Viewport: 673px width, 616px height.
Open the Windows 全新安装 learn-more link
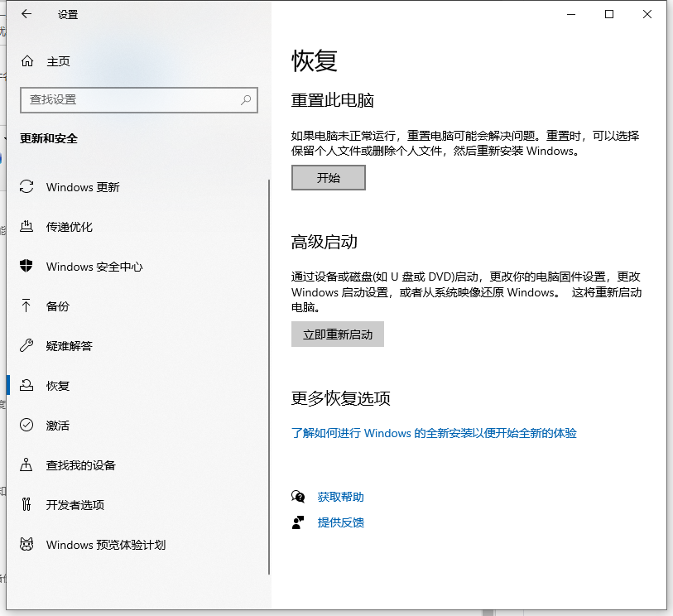434,433
